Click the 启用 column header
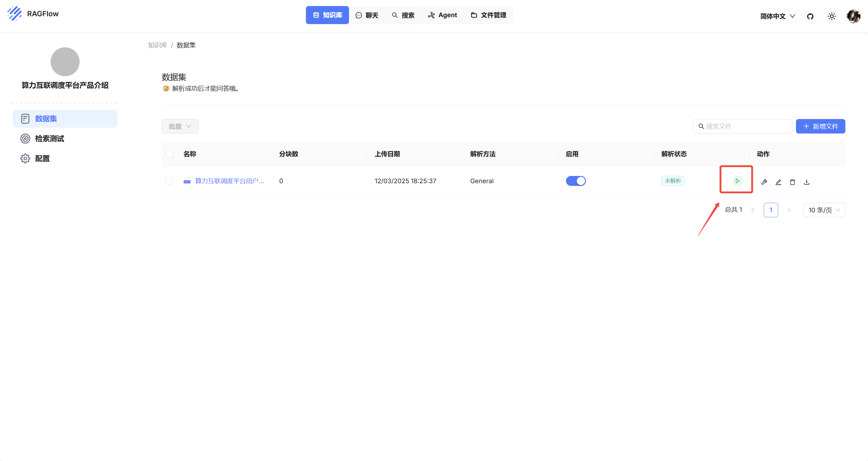The width and height of the screenshot is (868, 461). (x=572, y=154)
